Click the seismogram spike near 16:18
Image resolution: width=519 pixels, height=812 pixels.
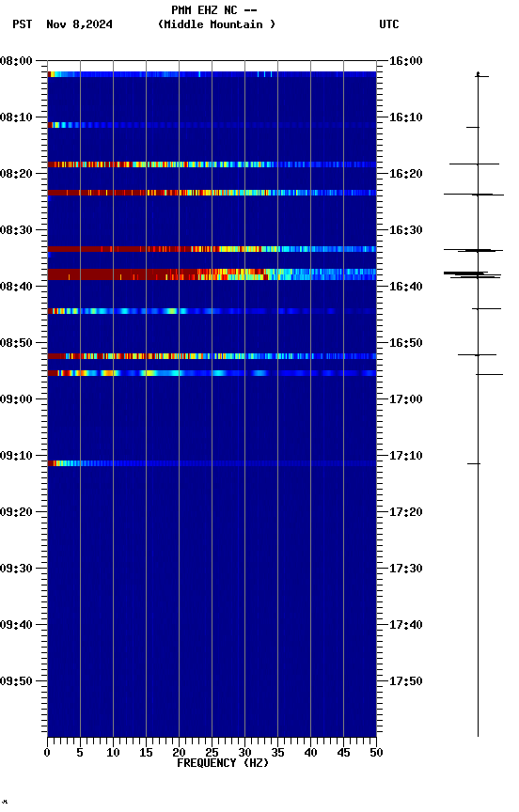pos(474,164)
